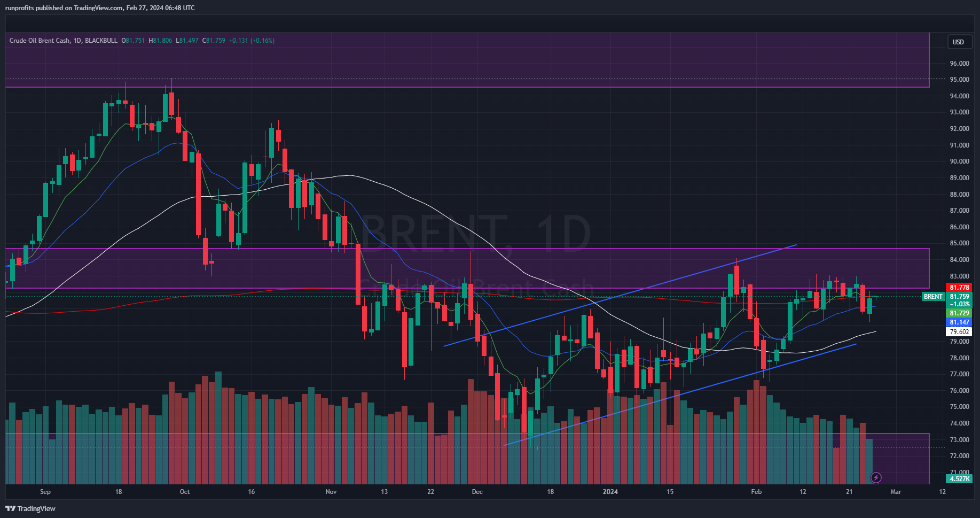Click the green 81.729 price tag
The width and height of the screenshot is (980, 518).
coord(959,313)
